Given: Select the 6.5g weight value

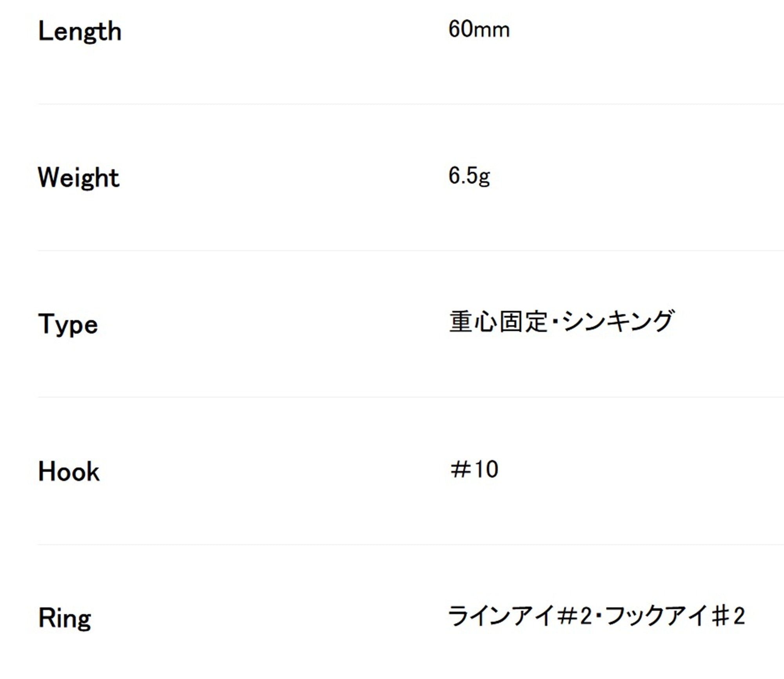Looking at the screenshot, I should [x=469, y=176].
